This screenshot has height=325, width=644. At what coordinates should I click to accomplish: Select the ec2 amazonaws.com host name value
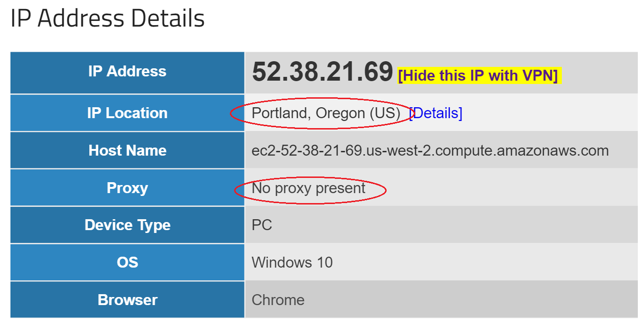430,150
